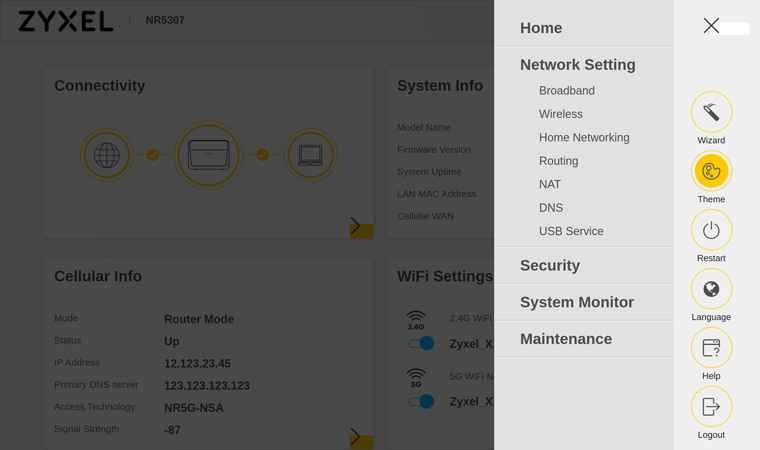Open the Language globe icon

point(711,289)
